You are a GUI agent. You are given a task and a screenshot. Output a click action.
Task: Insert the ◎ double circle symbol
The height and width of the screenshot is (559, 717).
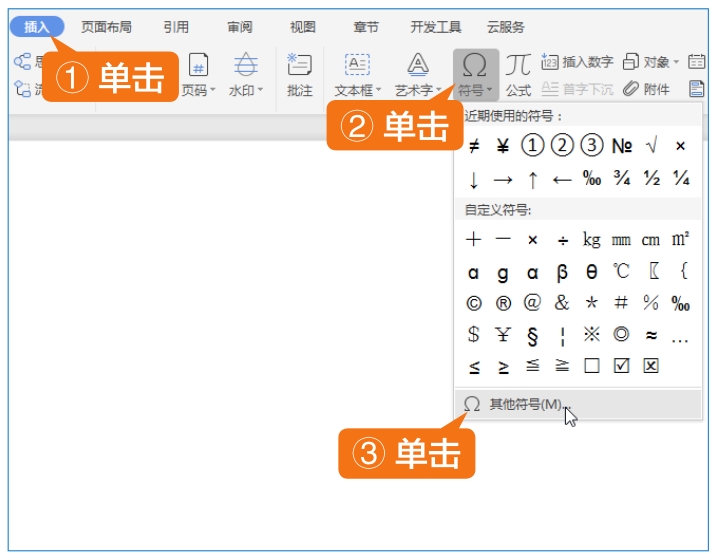621,334
